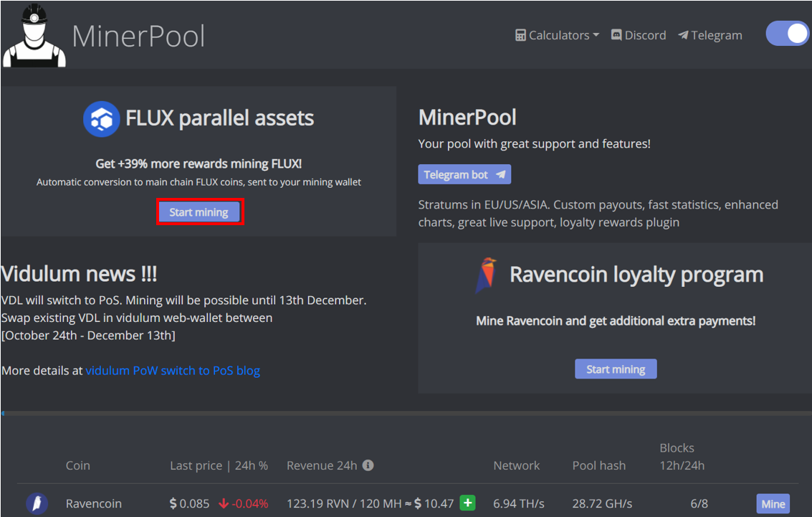
Task: Start mining FLUX parallel assets
Action: (199, 212)
